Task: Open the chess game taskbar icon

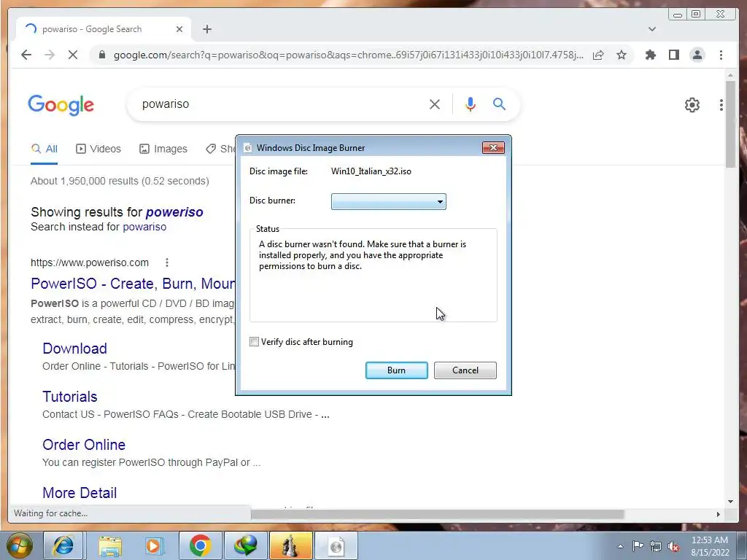Action: [x=290, y=545]
